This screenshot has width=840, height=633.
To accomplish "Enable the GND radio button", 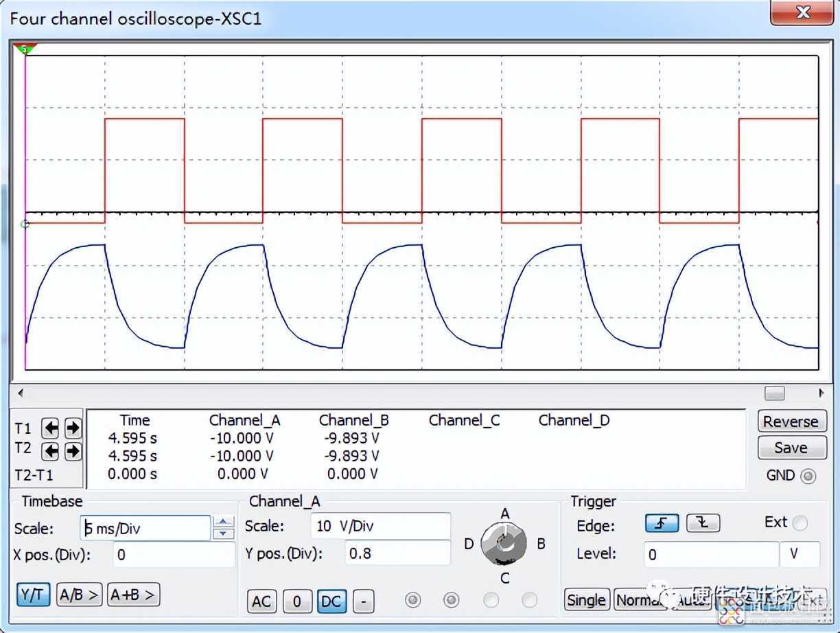I will pyautogui.click(x=809, y=476).
